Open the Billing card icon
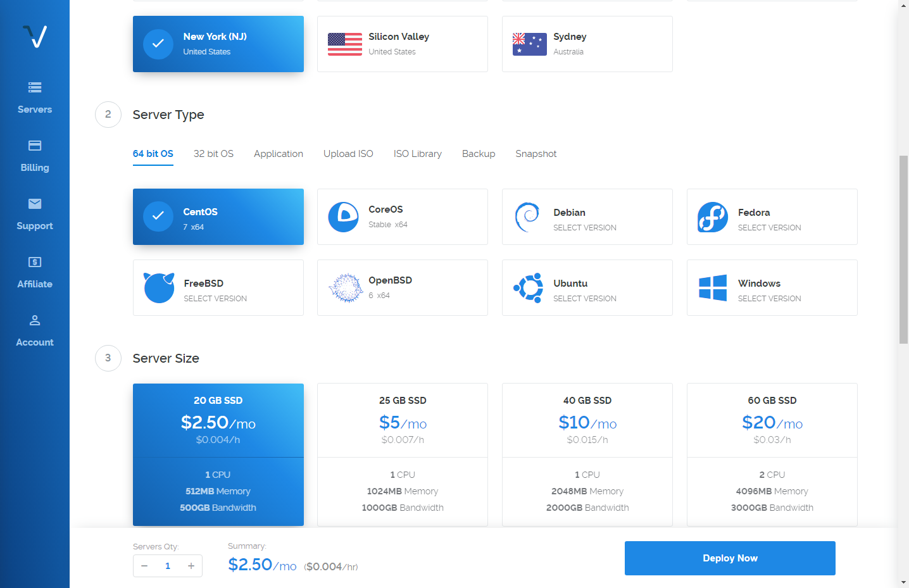 (x=35, y=146)
